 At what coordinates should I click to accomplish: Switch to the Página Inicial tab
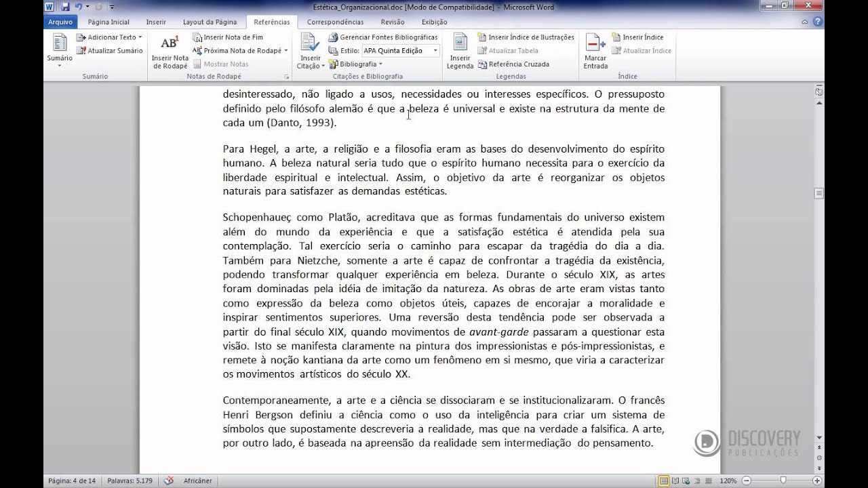coord(108,22)
